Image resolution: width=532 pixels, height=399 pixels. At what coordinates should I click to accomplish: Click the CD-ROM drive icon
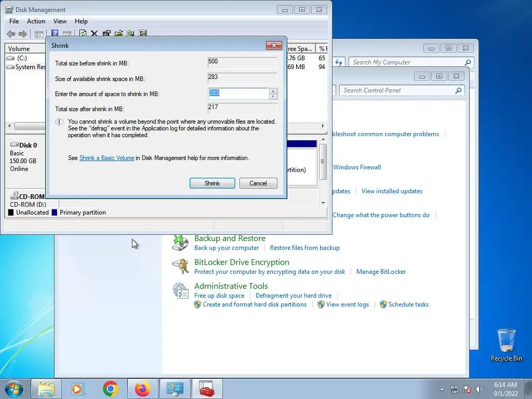(x=14, y=196)
